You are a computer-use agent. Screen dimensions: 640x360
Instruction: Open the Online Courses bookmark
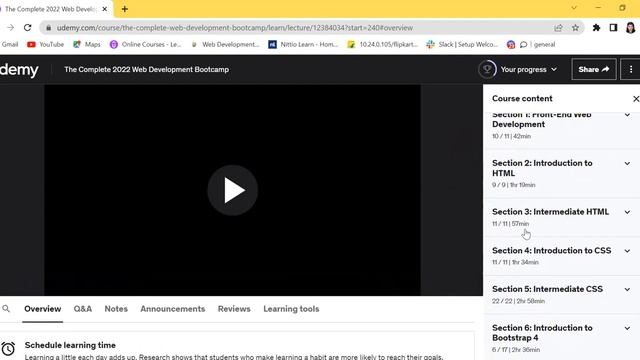pyautogui.click(x=146, y=44)
